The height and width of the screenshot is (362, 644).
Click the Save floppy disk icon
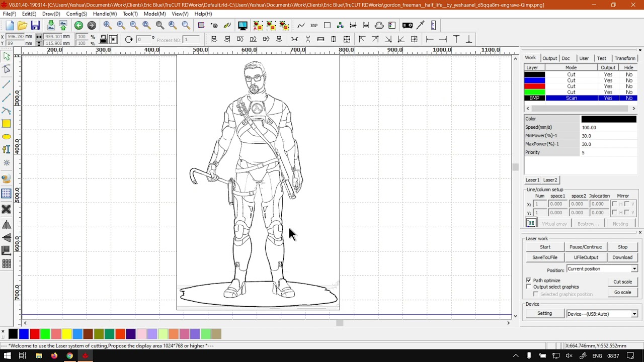click(x=35, y=25)
